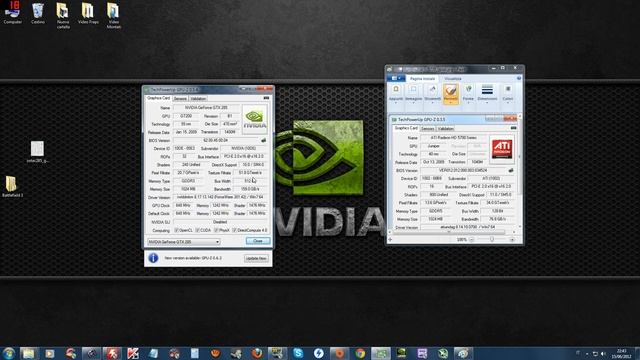The width and height of the screenshot is (640, 360).
Task: Expand the Strumenti group in Paint ribbon
Action: (432, 93)
